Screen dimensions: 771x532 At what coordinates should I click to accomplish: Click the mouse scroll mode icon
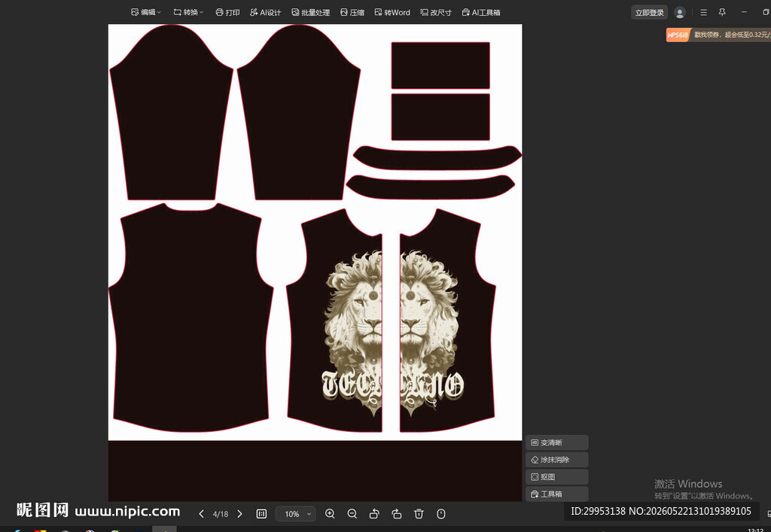coord(441,514)
